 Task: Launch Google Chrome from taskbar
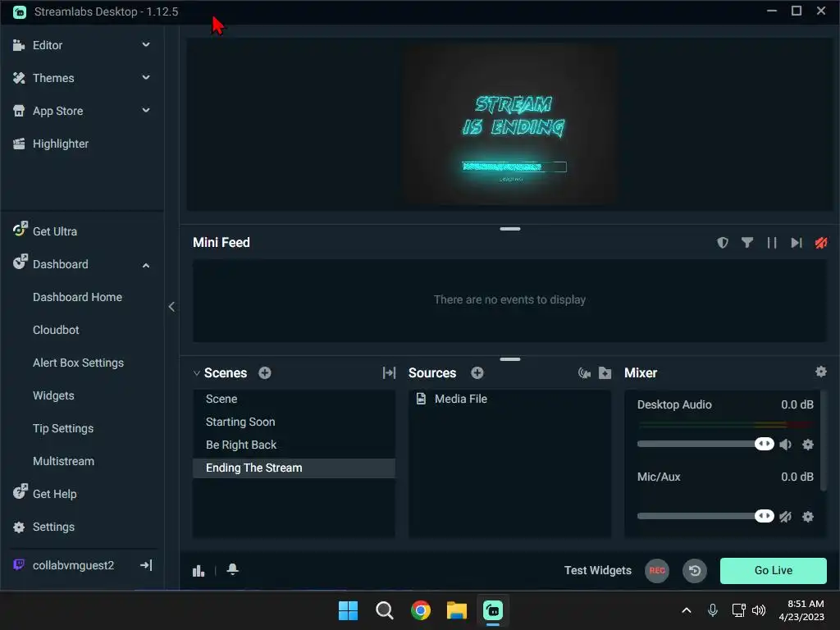(421, 610)
